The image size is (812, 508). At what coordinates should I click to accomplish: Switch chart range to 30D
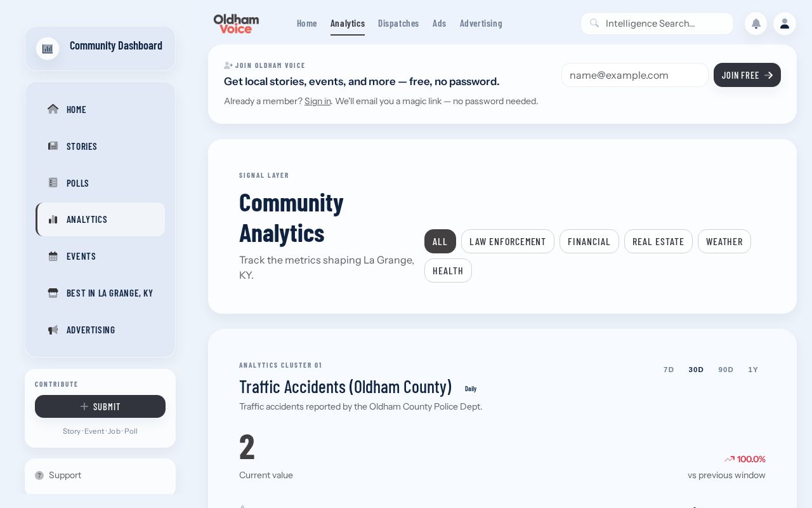point(696,370)
